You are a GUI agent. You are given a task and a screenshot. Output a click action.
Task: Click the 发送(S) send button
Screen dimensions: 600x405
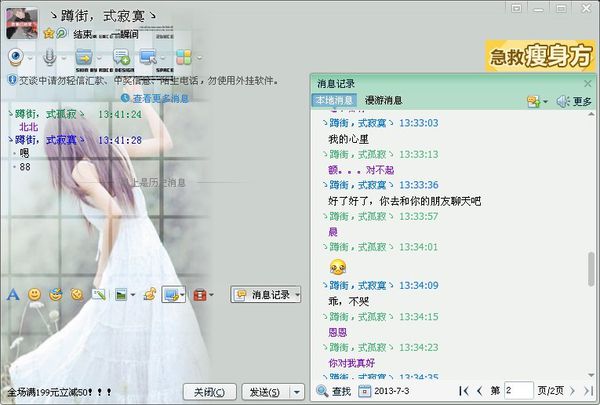click(265, 392)
